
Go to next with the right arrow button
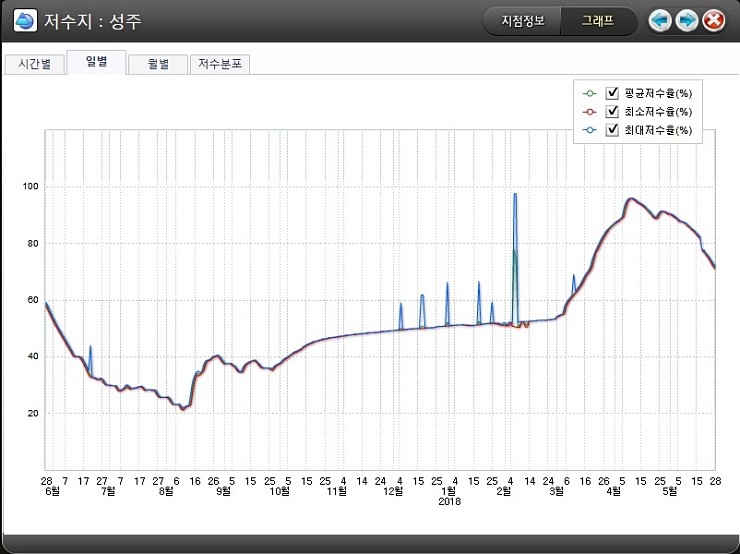click(x=687, y=21)
